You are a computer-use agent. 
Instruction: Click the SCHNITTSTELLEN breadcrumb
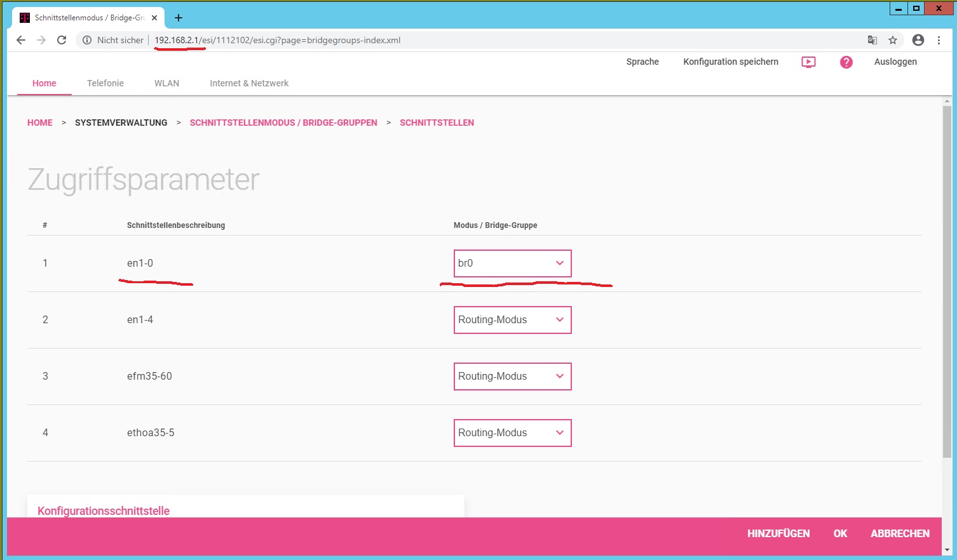[437, 123]
